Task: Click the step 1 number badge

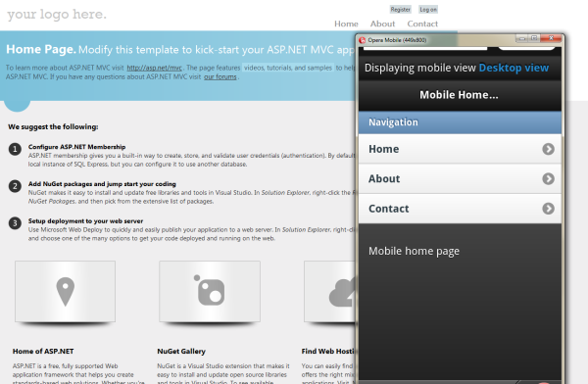Action: point(15,149)
